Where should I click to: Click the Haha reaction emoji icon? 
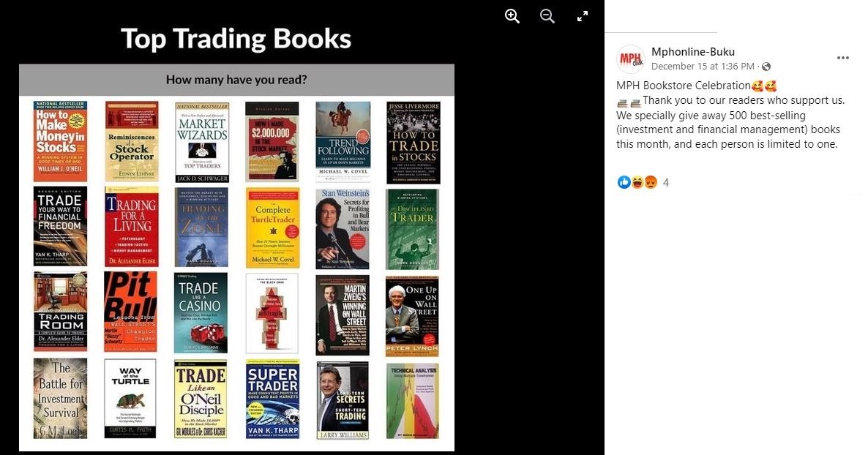tap(637, 182)
